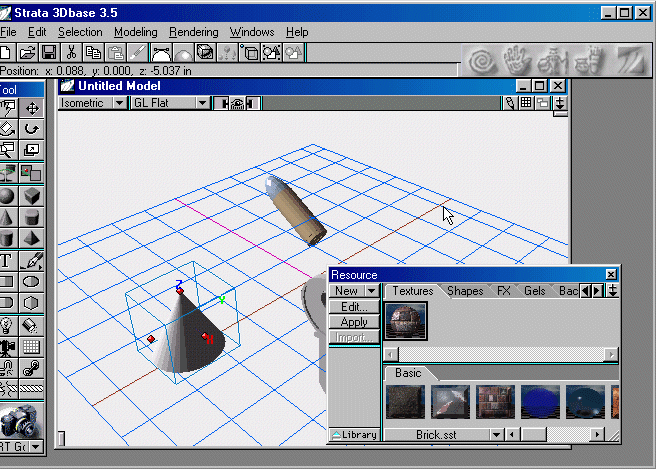The height and width of the screenshot is (469, 656).
Task: Select the Pen drawing tool
Action: [32, 261]
